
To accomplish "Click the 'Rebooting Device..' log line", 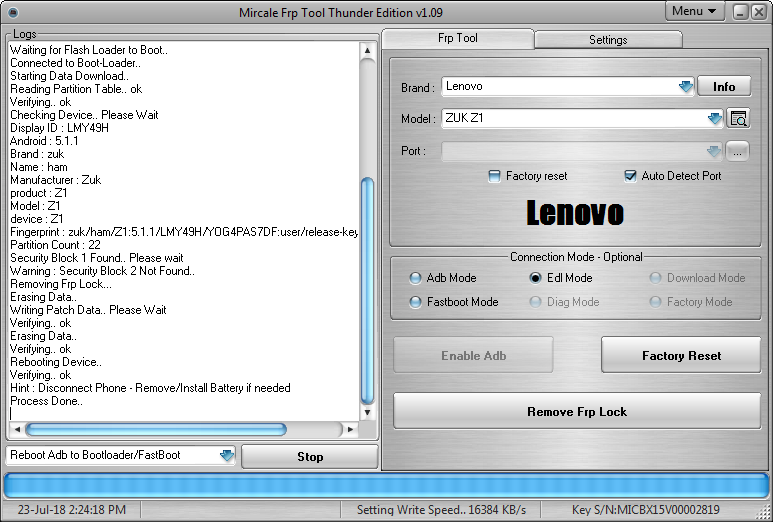I will (x=56, y=362).
